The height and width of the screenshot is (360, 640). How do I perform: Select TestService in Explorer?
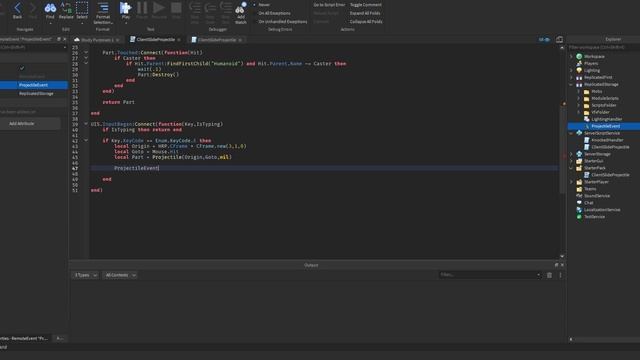click(594, 216)
